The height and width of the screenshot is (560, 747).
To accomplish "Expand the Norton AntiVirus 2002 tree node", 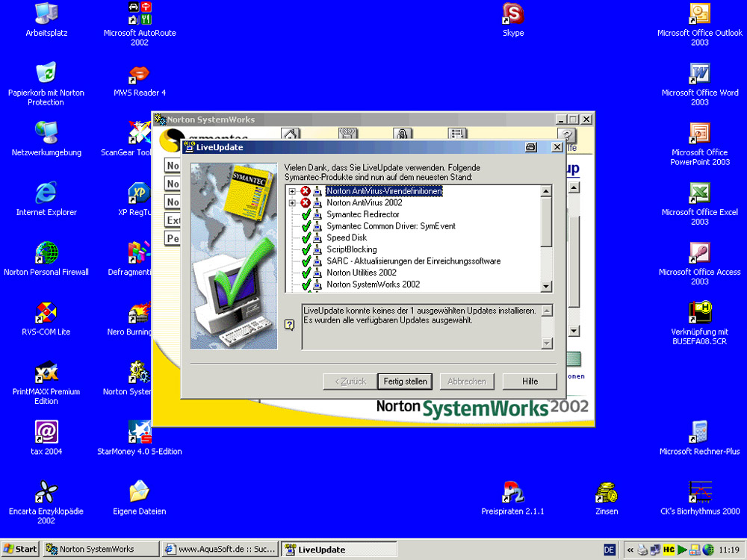I will 292,203.
